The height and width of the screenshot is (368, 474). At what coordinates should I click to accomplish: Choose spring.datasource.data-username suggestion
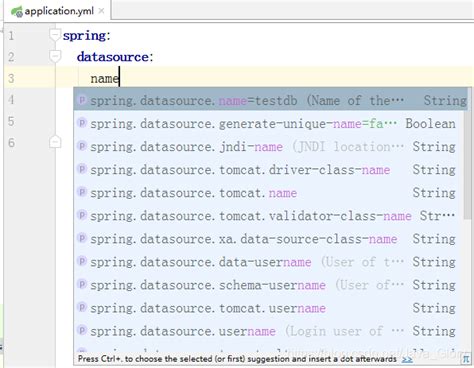click(x=268, y=262)
